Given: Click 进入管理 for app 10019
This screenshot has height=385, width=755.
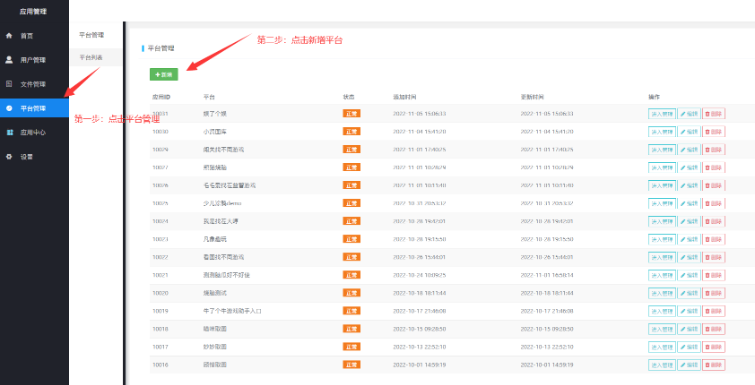Looking at the screenshot, I should point(662,311).
